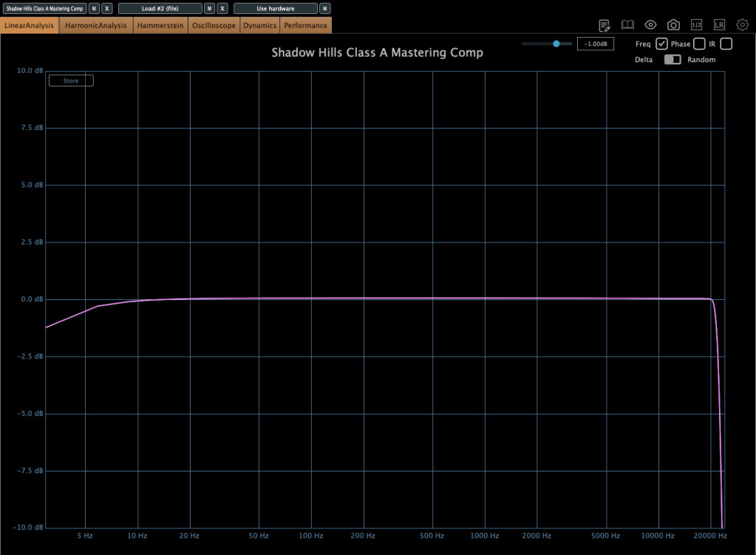
Task: Open the Shadow Hills Class A plugin selector
Action: 44,9
